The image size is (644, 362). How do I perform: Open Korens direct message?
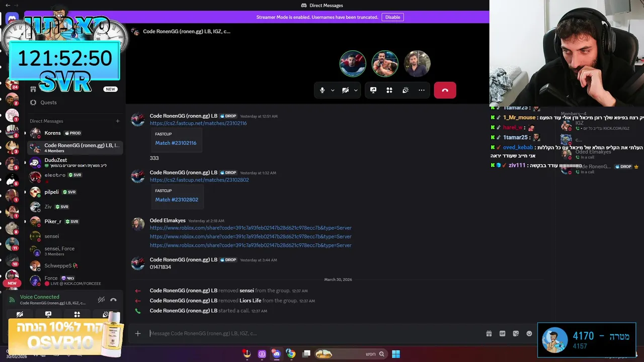click(x=75, y=133)
